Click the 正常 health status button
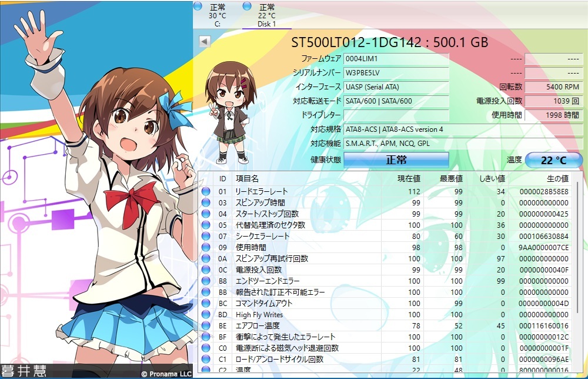Screen dimensions: 588x379 pos(396,160)
